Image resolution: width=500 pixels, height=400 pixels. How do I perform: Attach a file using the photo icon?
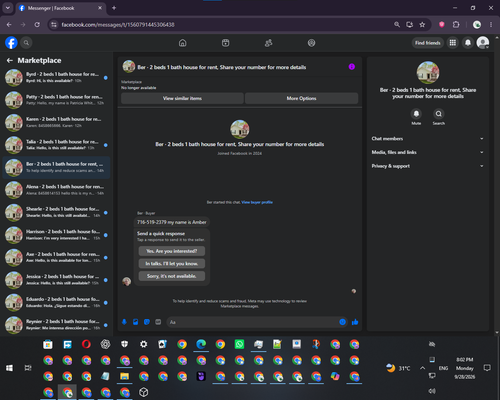click(x=136, y=322)
